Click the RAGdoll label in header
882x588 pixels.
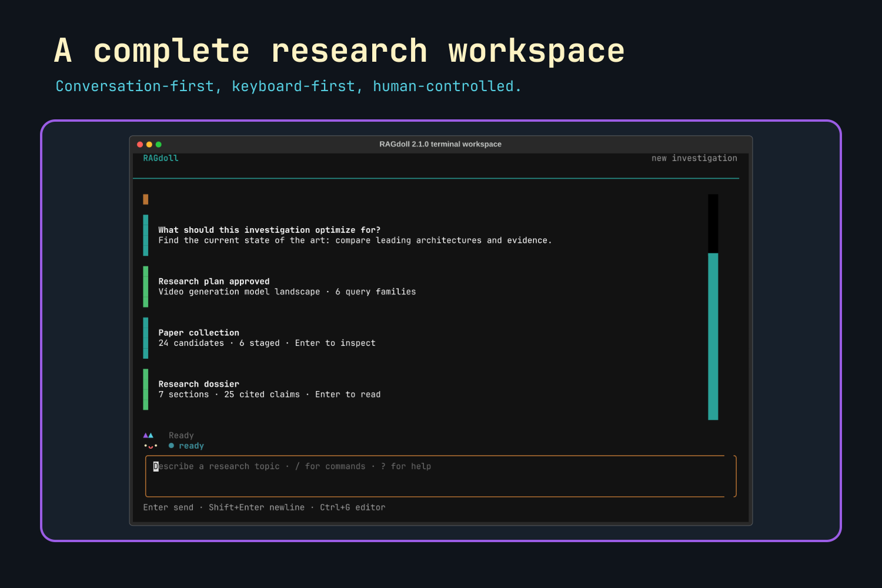[x=161, y=158]
